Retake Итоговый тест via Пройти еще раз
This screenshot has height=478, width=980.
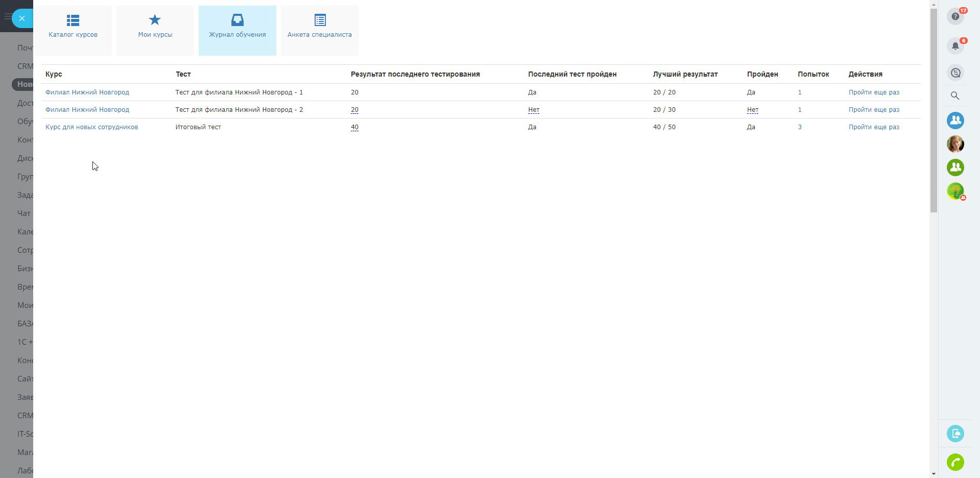pyautogui.click(x=874, y=127)
